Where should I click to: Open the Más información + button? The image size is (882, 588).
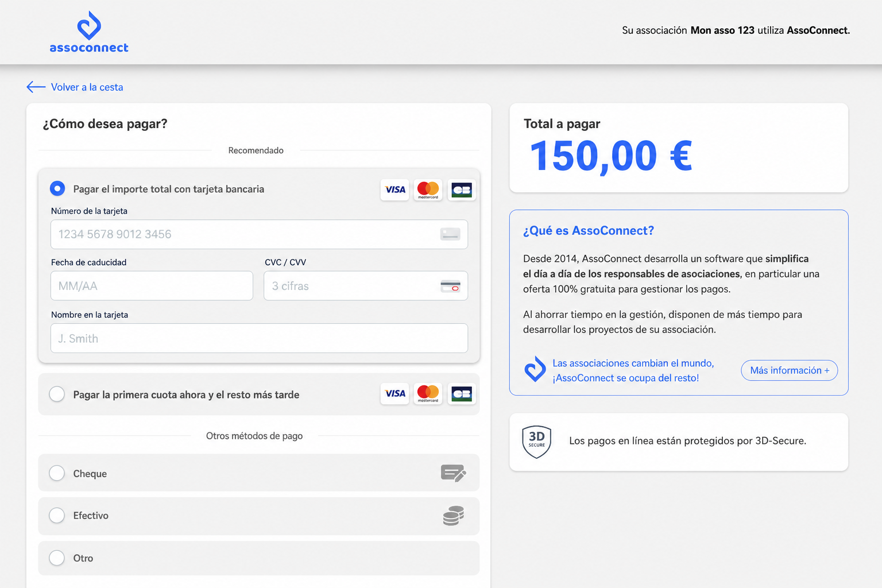click(x=790, y=370)
